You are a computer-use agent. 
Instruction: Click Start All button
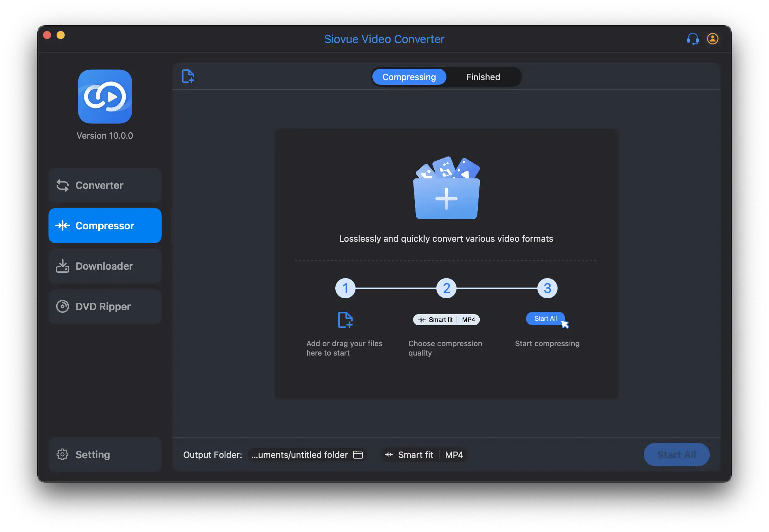tap(677, 454)
